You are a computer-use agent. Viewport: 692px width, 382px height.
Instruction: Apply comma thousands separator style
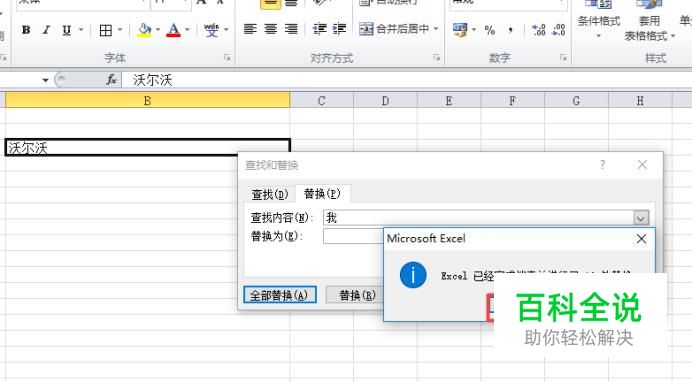(x=510, y=30)
